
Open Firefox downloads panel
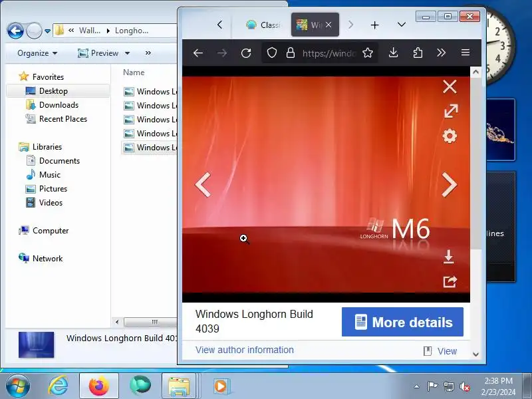point(393,53)
